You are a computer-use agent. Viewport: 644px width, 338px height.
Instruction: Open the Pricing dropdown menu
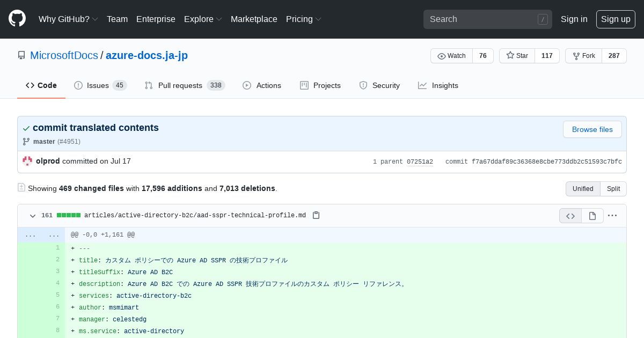(303, 19)
